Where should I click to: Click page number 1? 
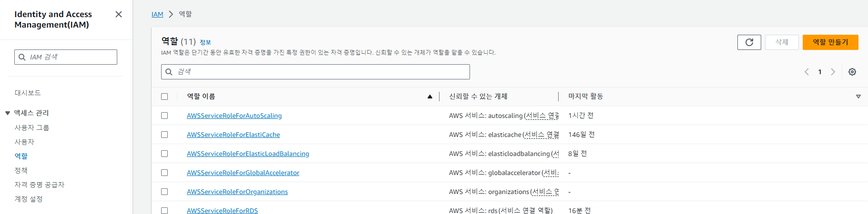pyautogui.click(x=820, y=72)
